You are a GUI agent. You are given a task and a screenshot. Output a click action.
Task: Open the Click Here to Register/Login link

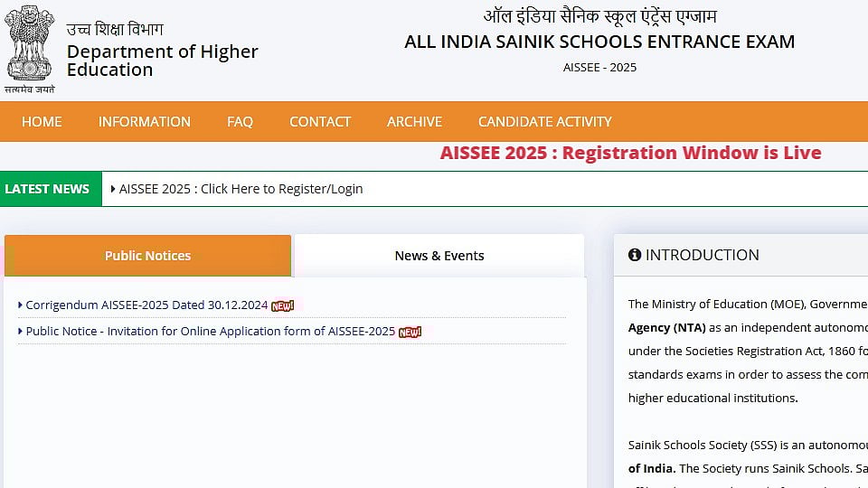pos(241,189)
